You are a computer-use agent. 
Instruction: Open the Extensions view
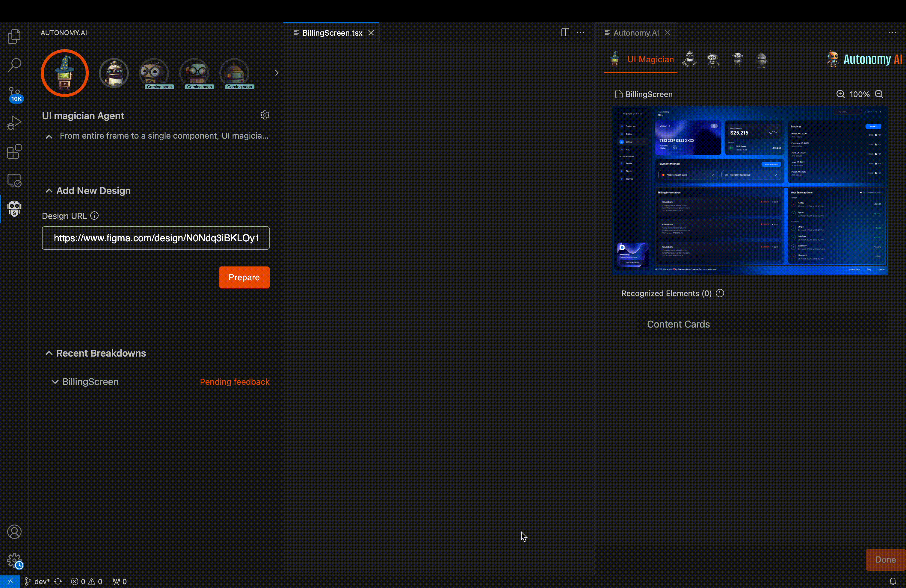[x=14, y=152]
